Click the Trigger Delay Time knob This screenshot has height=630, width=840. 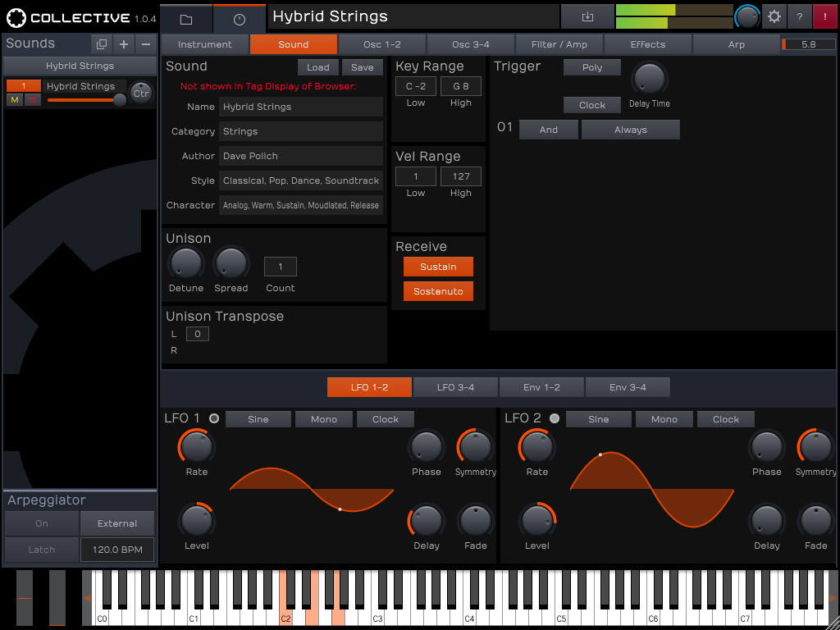click(x=649, y=79)
